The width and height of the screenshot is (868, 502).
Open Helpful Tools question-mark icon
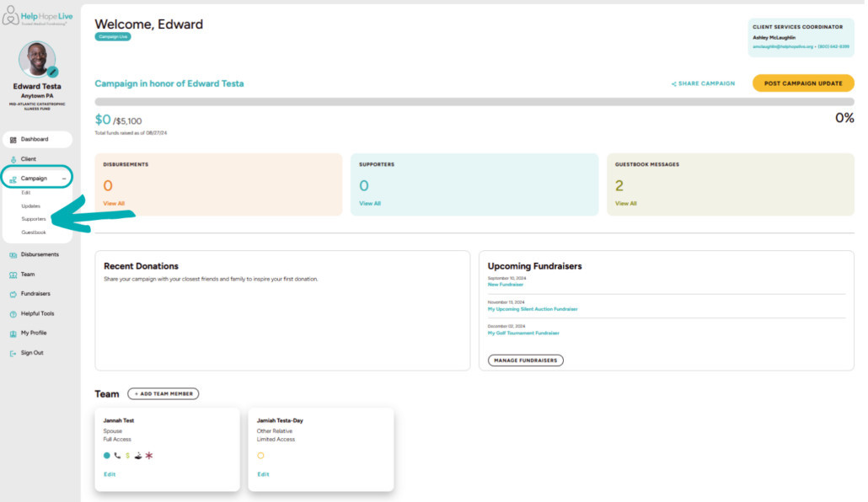[13, 314]
